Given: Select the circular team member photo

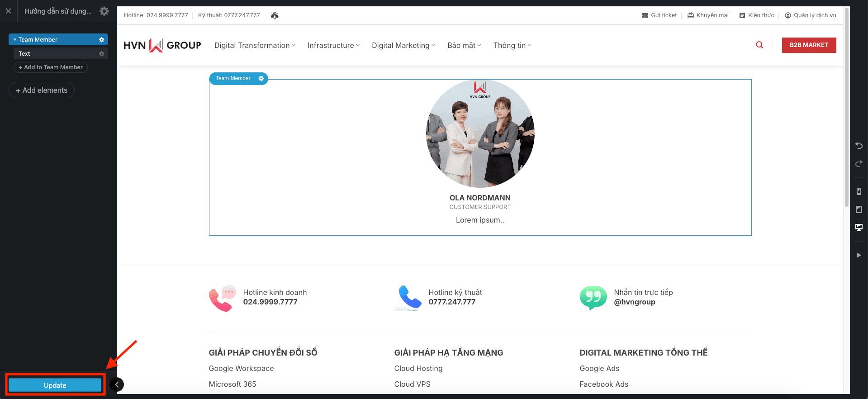Looking at the screenshot, I should click(480, 133).
